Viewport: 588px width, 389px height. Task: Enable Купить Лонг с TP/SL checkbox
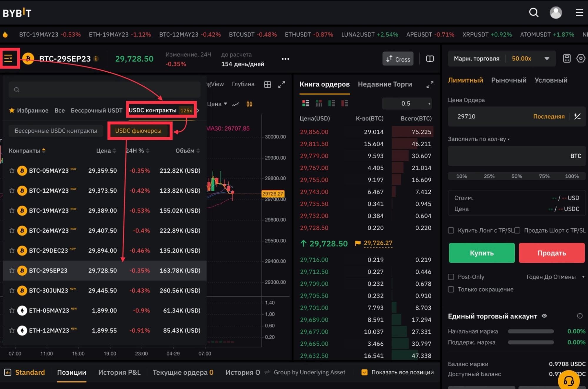(x=451, y=231)
